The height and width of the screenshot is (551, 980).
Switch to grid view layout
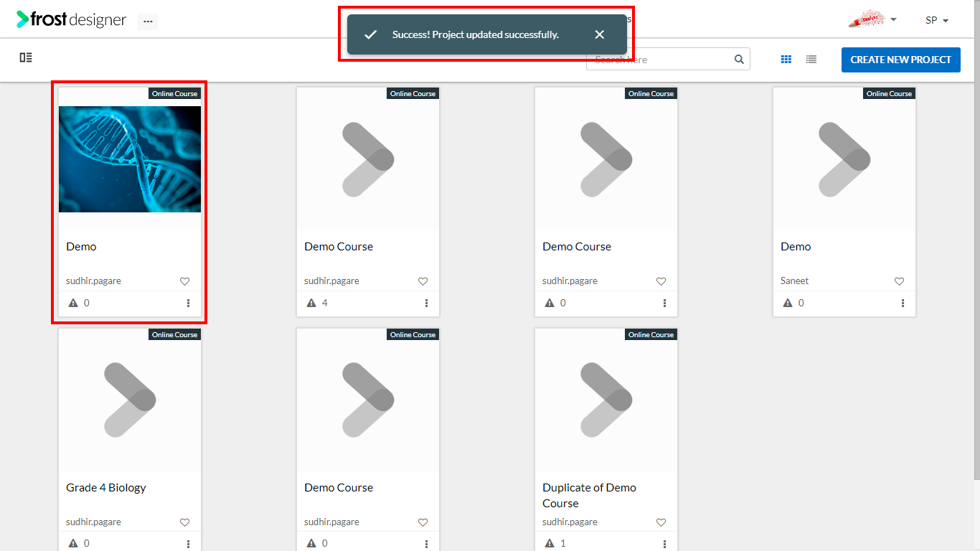(x=786, y=60)
